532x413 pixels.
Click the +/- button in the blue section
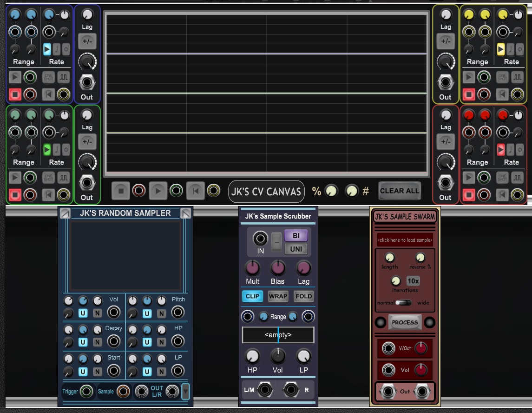pos(87,41)
